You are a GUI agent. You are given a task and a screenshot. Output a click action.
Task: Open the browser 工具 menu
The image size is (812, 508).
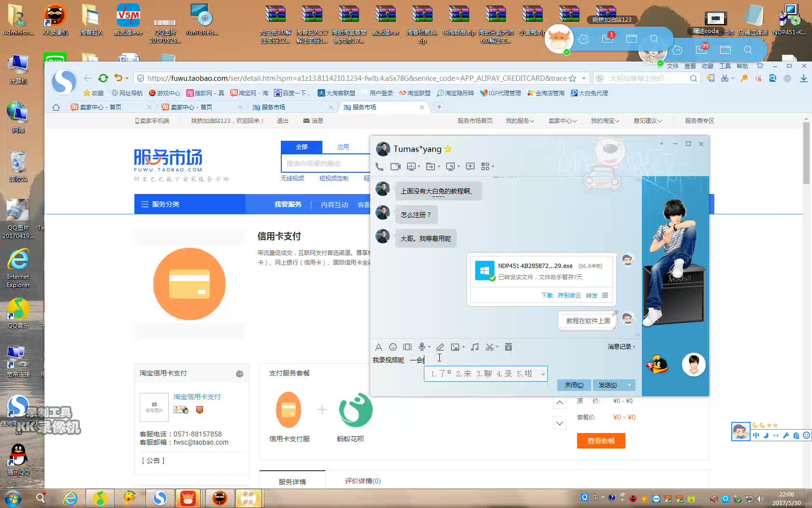(x=725, y=66)
